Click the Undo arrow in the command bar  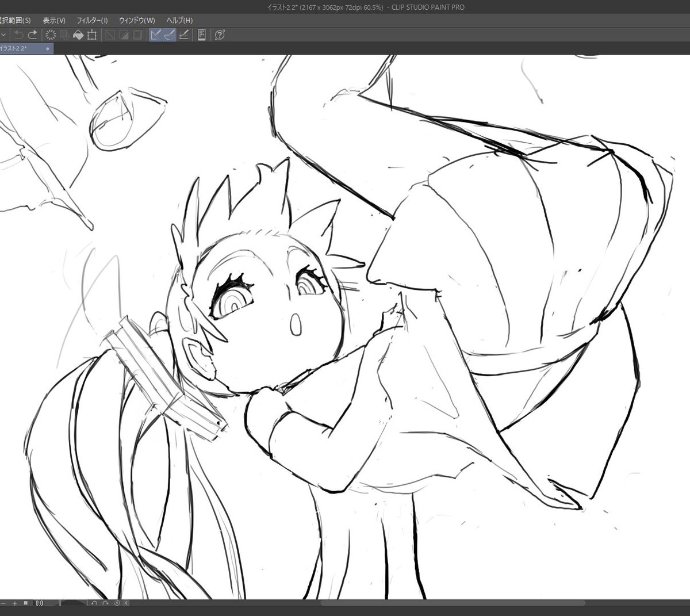19,35
